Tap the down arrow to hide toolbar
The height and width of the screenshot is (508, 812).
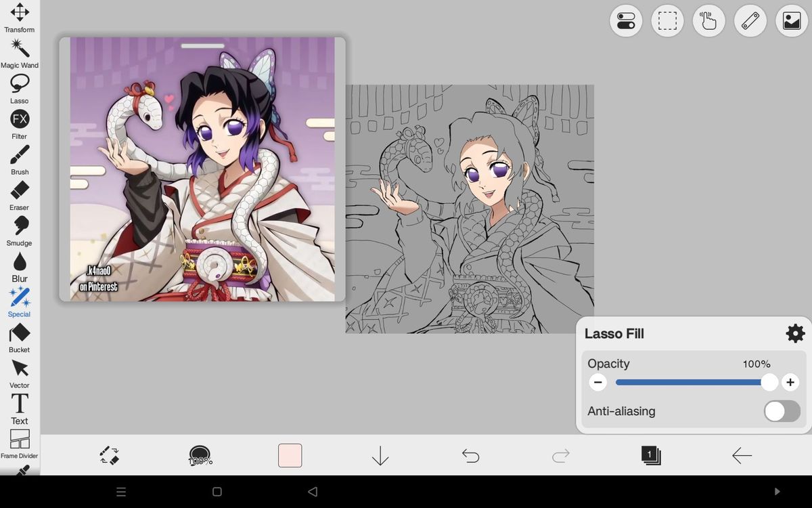380,455
